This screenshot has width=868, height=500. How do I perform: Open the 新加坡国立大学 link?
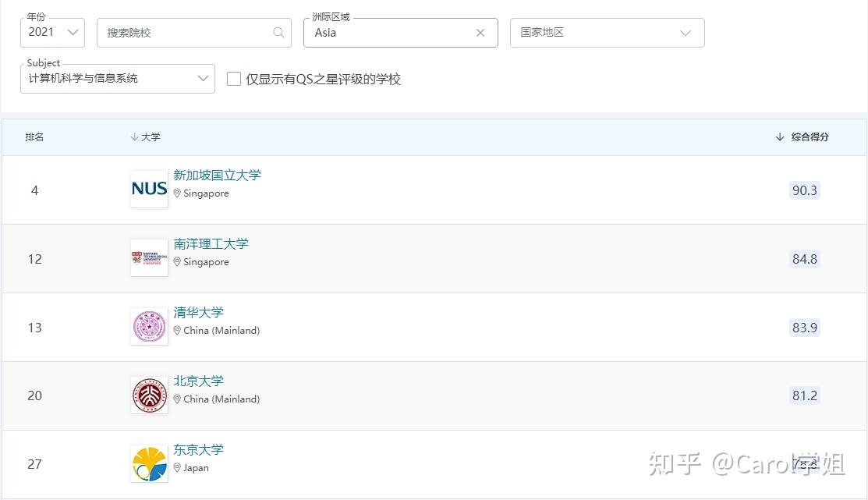coord(217,175)
